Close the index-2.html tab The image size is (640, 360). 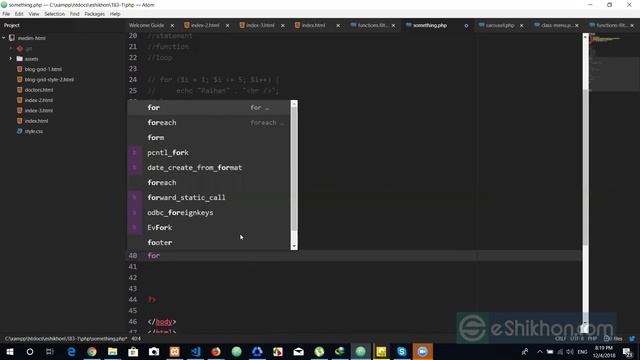pos(227,25)
